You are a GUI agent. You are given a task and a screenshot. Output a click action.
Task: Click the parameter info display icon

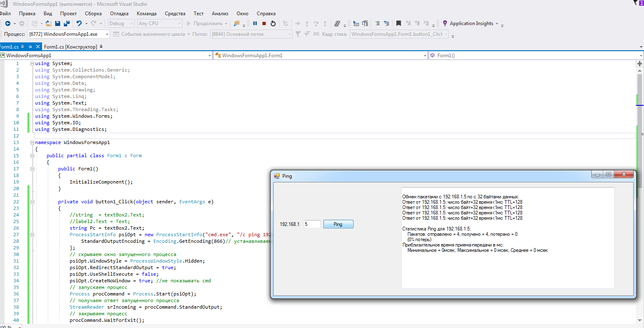click(x=365, y=23)
